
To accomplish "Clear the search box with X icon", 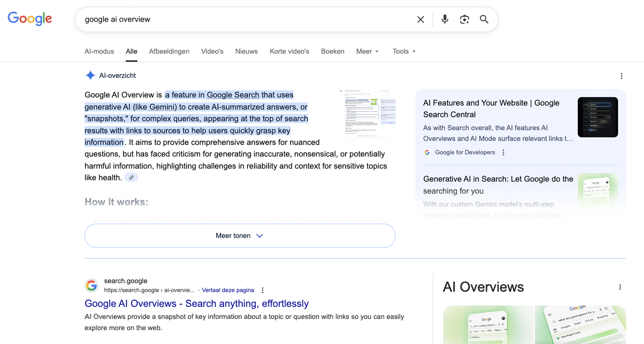I will click(421, 19).
